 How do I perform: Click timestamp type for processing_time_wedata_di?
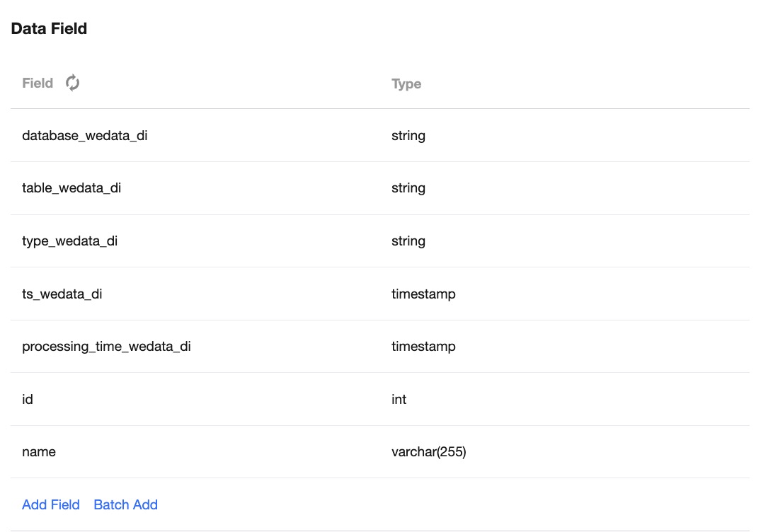click(423, 347)
